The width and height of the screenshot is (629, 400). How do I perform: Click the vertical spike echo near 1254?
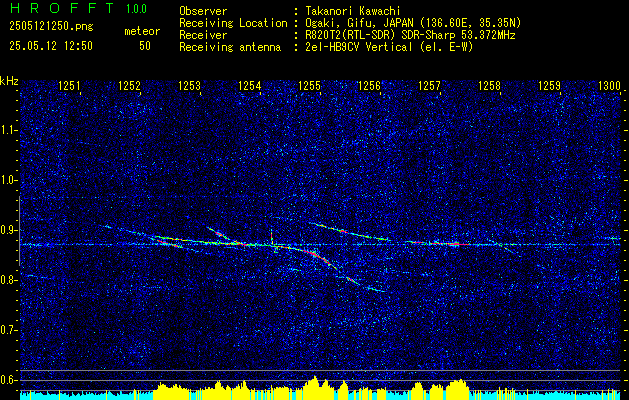tap(272, 237)
